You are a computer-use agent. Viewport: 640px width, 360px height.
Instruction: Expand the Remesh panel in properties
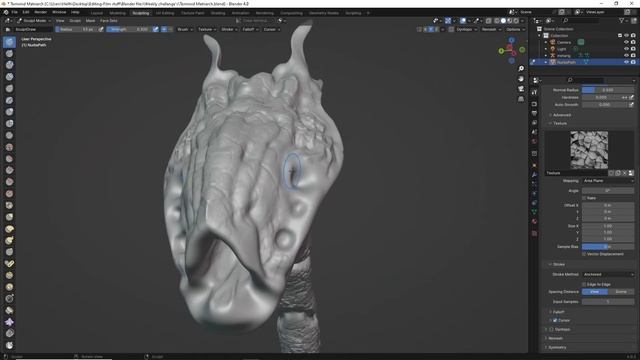pyautogui.click(x=554, y=338)
